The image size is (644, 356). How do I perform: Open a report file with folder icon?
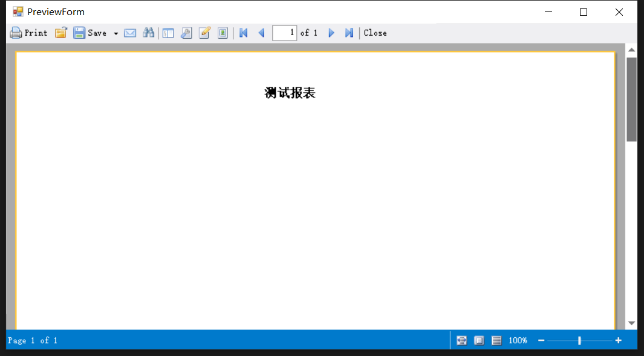[x=60, y=33]
